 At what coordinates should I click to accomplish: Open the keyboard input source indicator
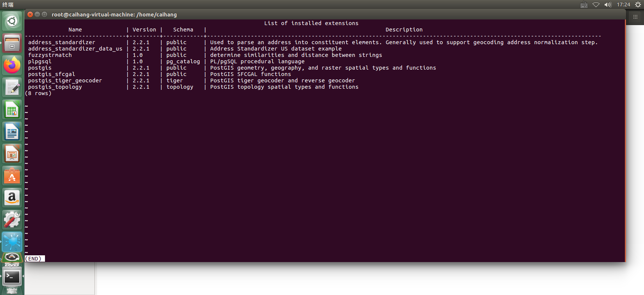584,5
